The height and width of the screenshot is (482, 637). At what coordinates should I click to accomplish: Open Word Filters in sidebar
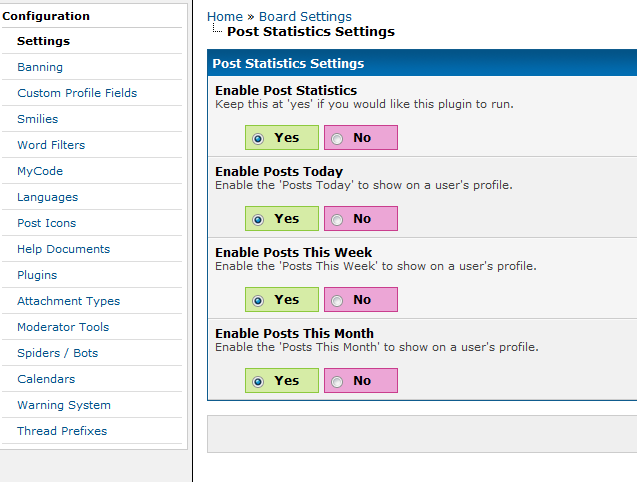click(51, 145)
